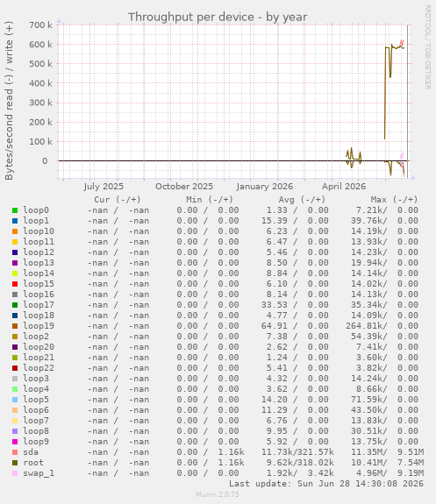Click the 700 k y-axis label
The image size is (436, 504).
[40, 25]
